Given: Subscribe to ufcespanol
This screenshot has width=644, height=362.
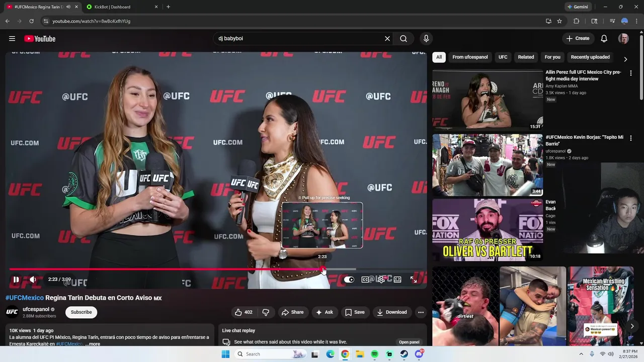Looking at the screenshot, I should pyautogui.click(x=81, y=312).
